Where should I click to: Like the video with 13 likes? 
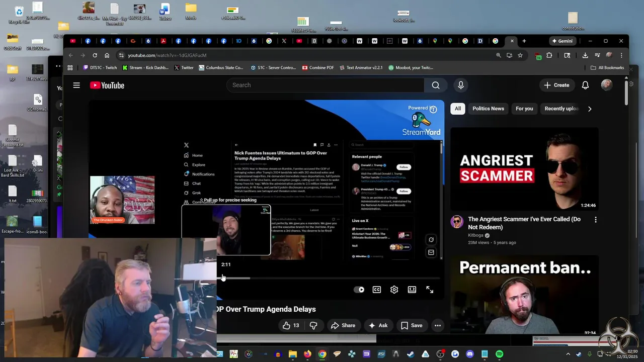pos(291,325)
